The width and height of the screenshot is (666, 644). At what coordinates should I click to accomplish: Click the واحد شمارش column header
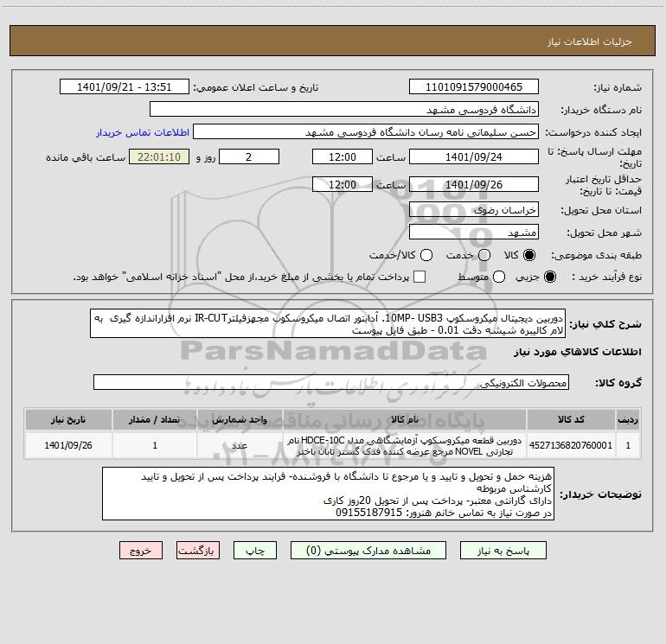[240, 420]
